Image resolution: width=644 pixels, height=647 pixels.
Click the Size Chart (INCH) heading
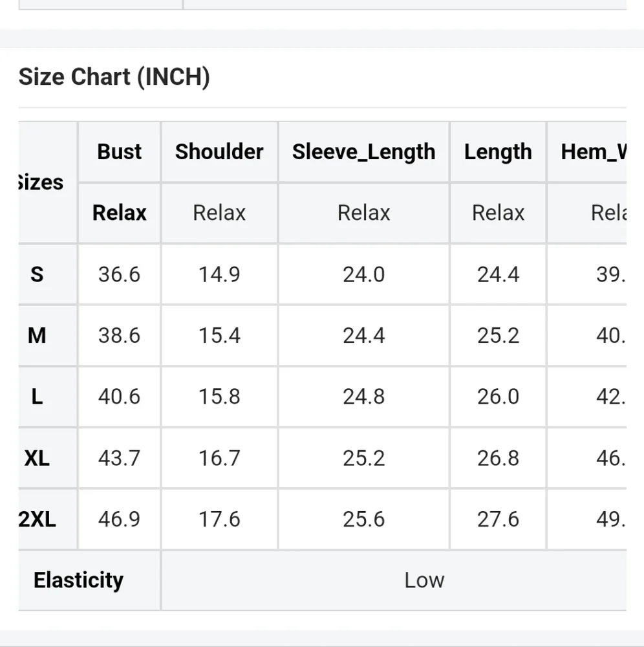[x=114, y=77]
